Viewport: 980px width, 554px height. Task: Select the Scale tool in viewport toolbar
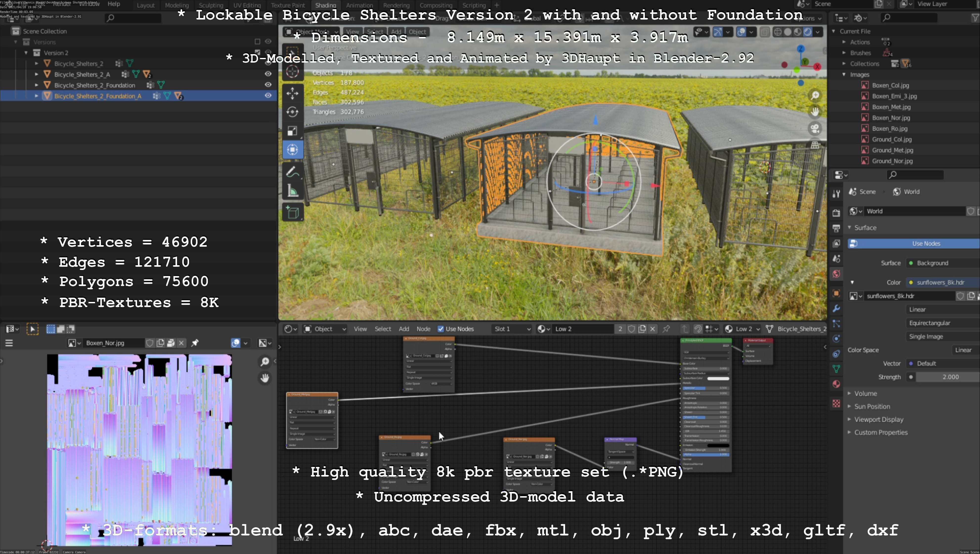click(292, 131)
